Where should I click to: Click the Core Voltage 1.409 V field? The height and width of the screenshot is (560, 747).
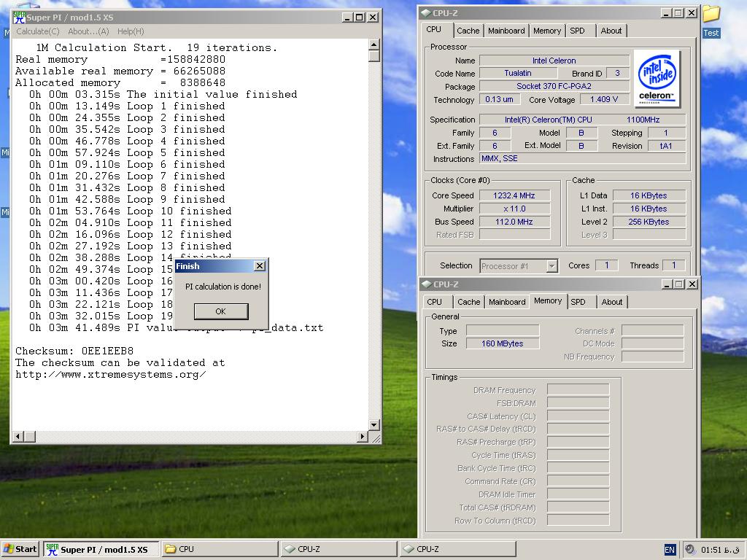point(604,99)
